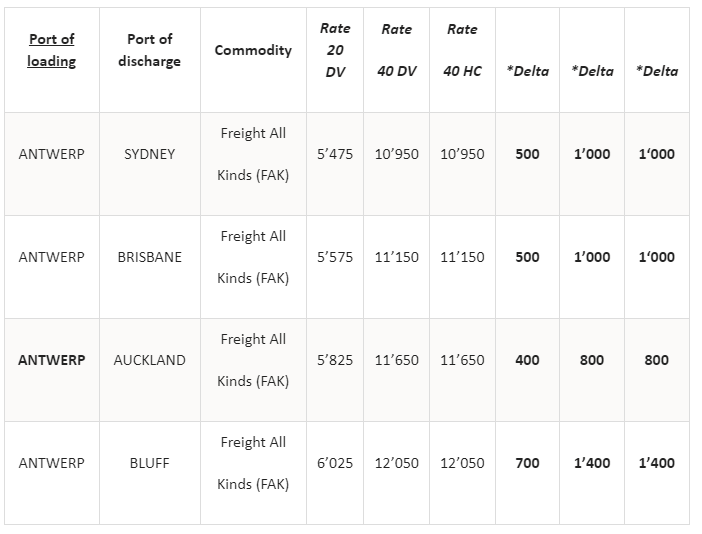The height and width of the screenshot is (534, 702).
Task: Select the 5'575 rate for Brisbane
Action: 335,257
